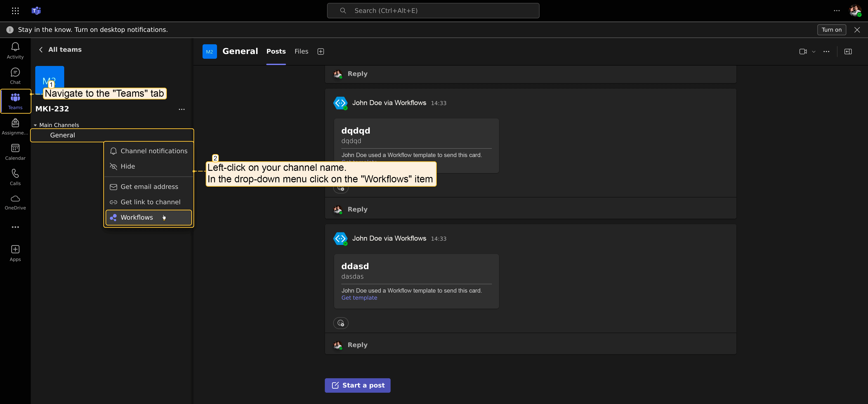Click into the Search input field
The width and height of the screenshot is (868, 404).
pyautogui.click(x=433, y=11)
